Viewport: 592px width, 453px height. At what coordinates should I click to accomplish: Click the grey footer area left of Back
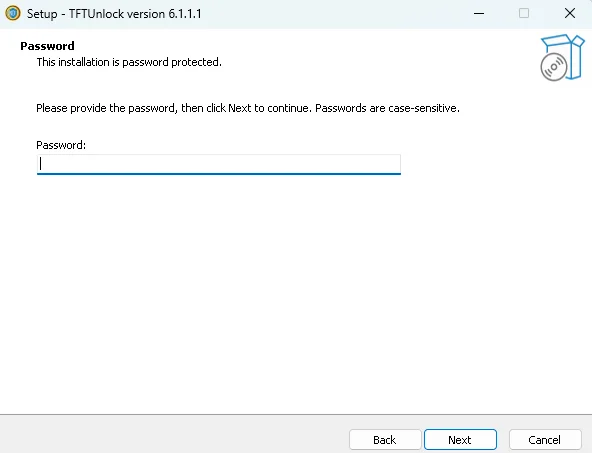tap(174, 435)
